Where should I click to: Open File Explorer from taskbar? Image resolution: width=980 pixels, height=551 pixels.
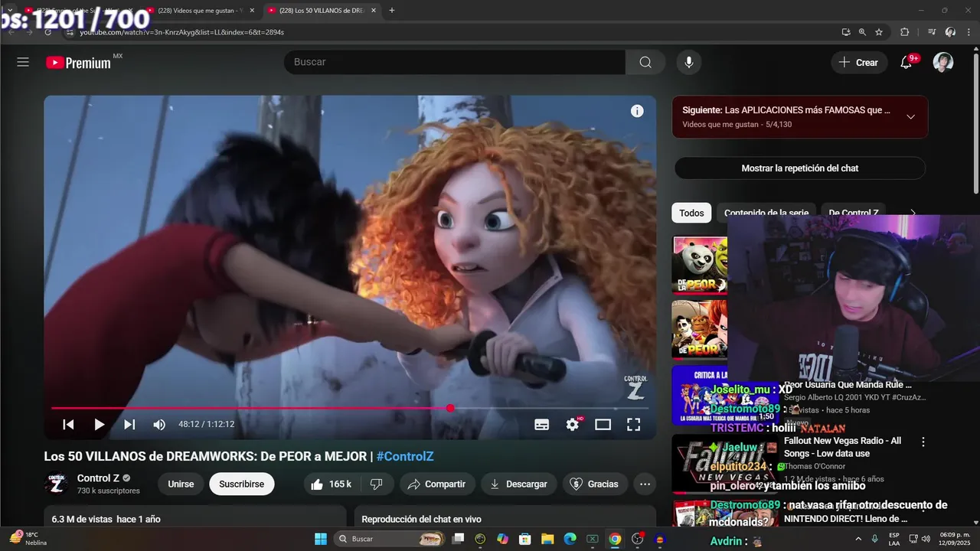547,540
